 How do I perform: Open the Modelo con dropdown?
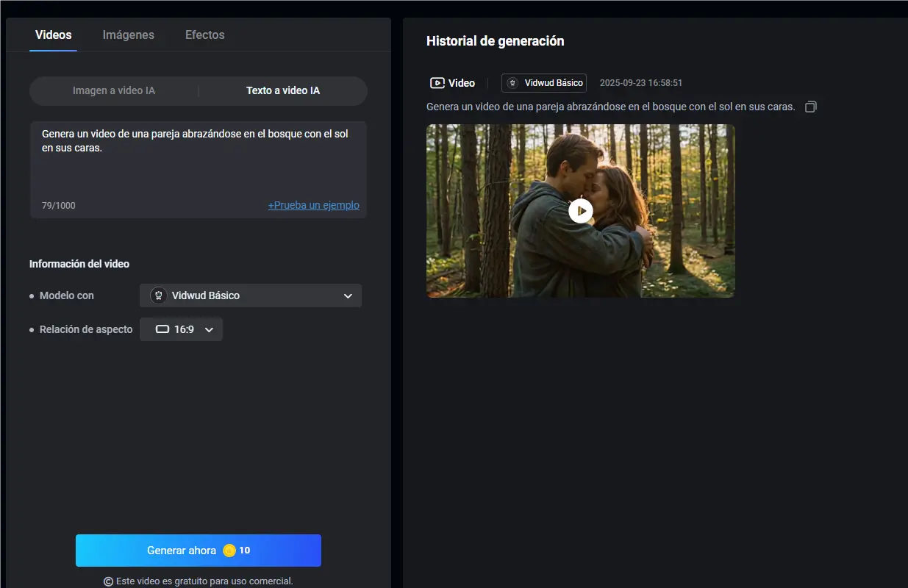point(250,295)
